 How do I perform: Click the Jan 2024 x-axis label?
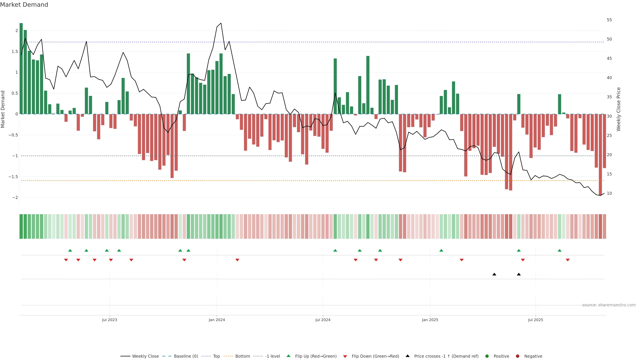217,320
